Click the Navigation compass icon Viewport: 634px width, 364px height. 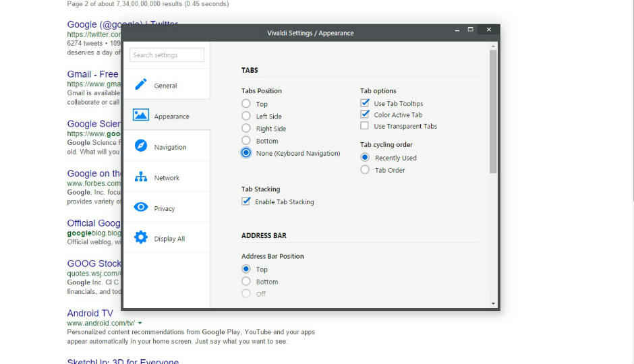[141, 146]
